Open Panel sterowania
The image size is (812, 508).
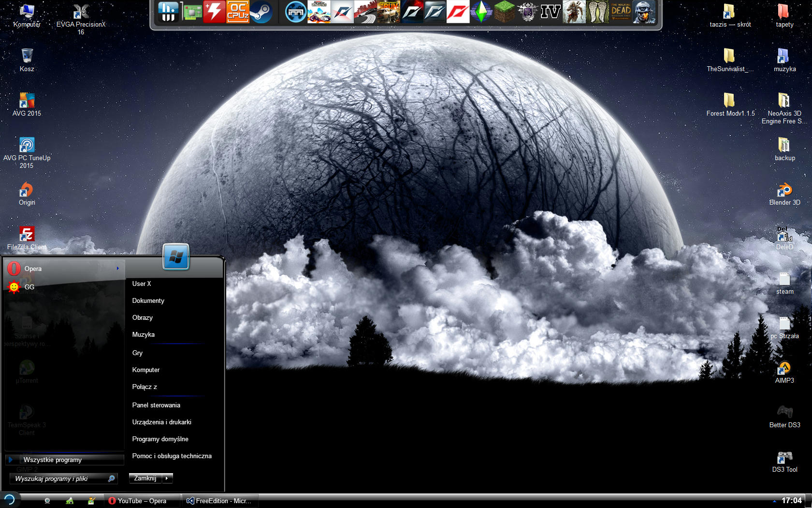coord(156,405)
